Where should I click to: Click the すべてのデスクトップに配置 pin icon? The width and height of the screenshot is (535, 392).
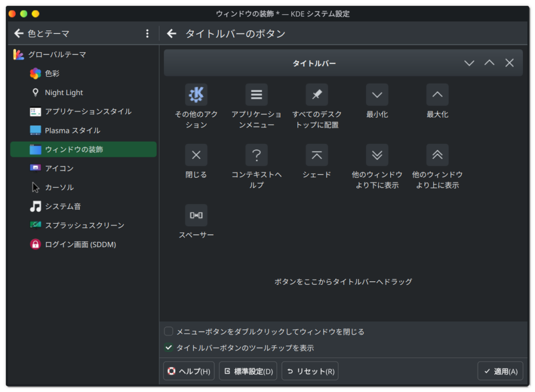(x=317, y=95)
